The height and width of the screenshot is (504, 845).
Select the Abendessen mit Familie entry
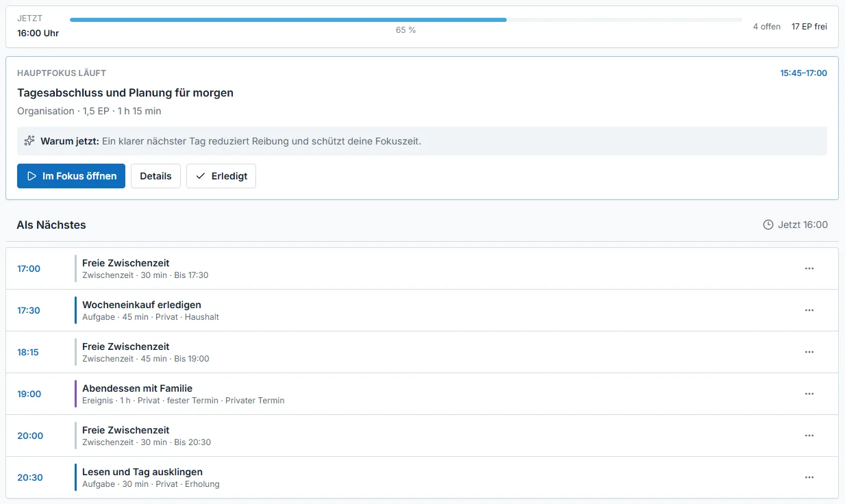[422, 394]
